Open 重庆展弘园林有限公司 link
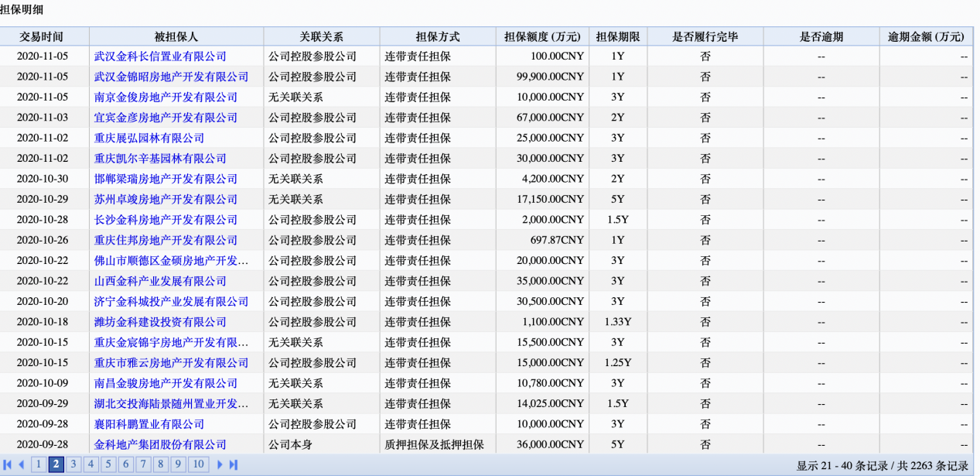This screenshot has width=980, height=476. 149,138
